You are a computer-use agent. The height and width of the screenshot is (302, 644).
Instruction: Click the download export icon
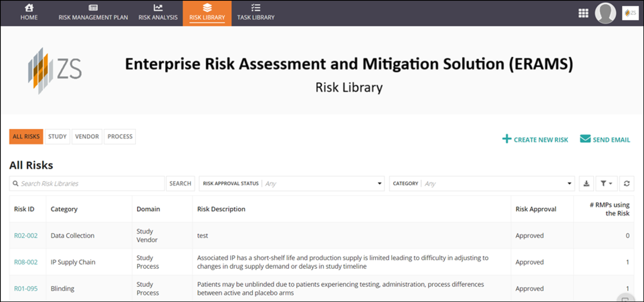tap(586, 184)
